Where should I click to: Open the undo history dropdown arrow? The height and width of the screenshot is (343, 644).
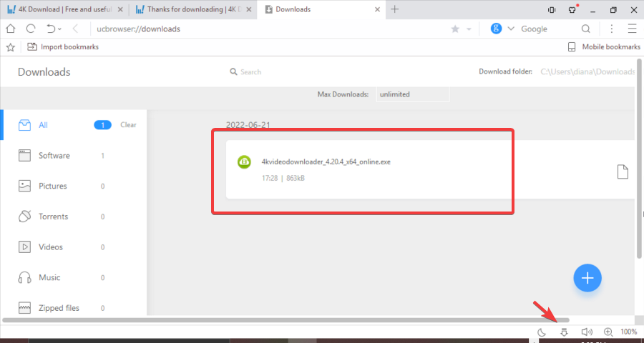(59, 29)
